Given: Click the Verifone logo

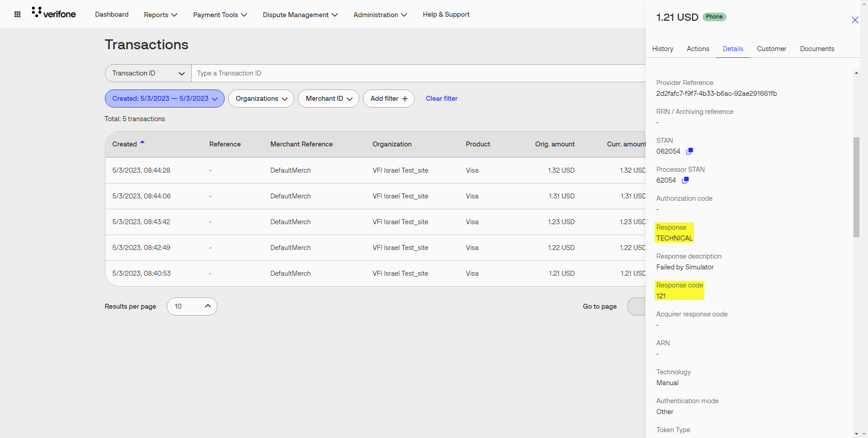Looking at the screenshot, I should point(53,13).
